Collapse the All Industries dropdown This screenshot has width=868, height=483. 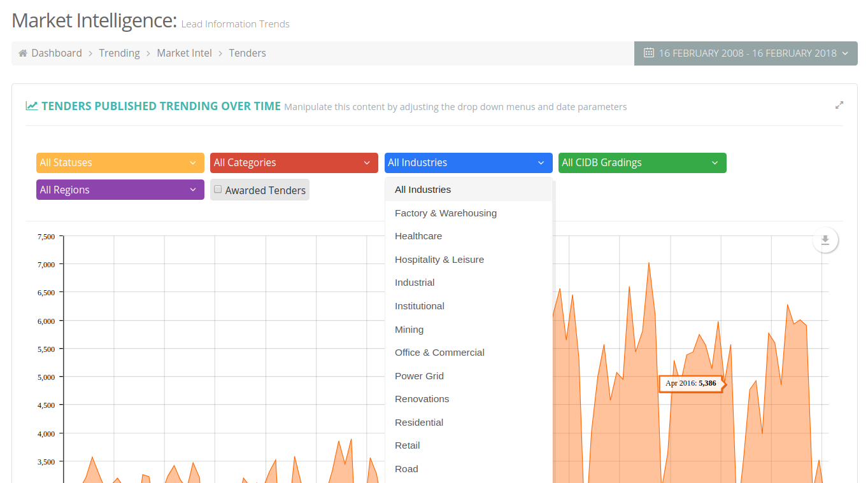pyautogui.click(x=468, y=163)
